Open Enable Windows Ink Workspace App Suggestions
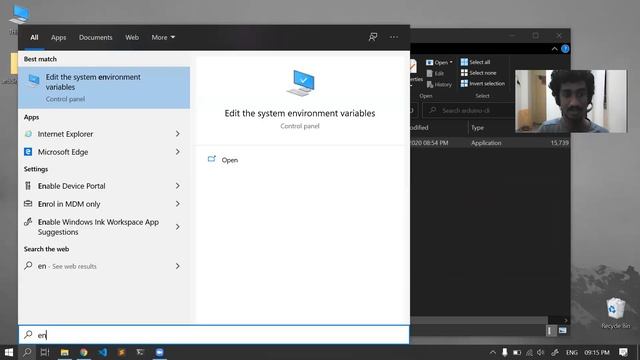 pyautogui.click(x=98, y=227)
